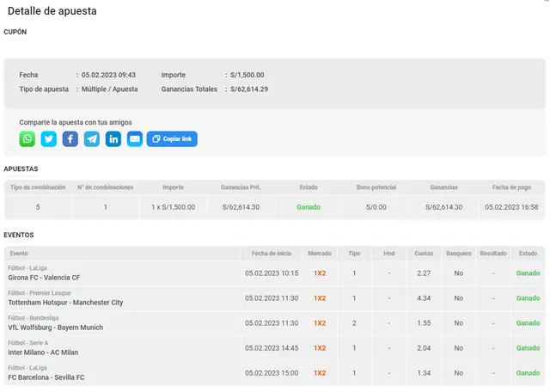Click the 4.34 odds value
The height and width of the screenshot is (392, 550).
(x=424, y=298)
